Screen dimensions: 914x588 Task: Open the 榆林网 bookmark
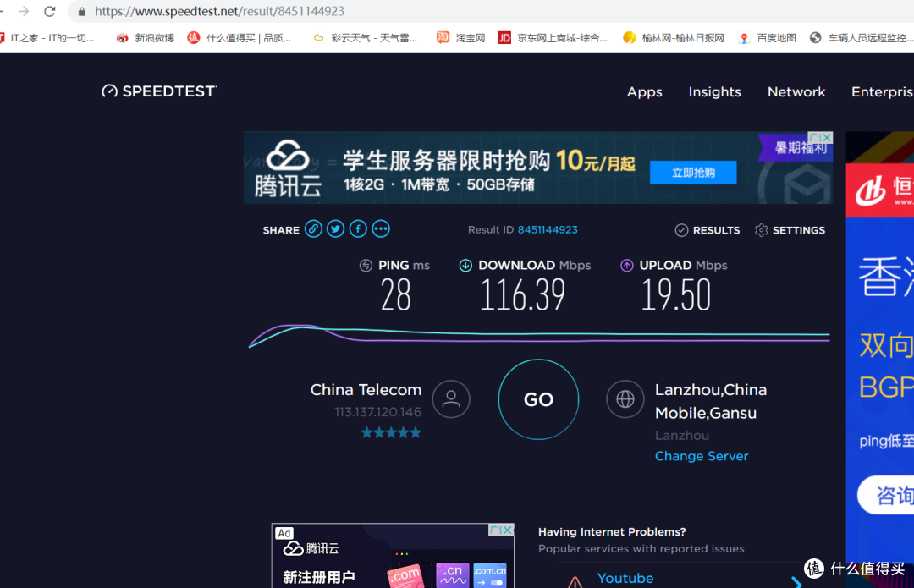pos(674,38)
